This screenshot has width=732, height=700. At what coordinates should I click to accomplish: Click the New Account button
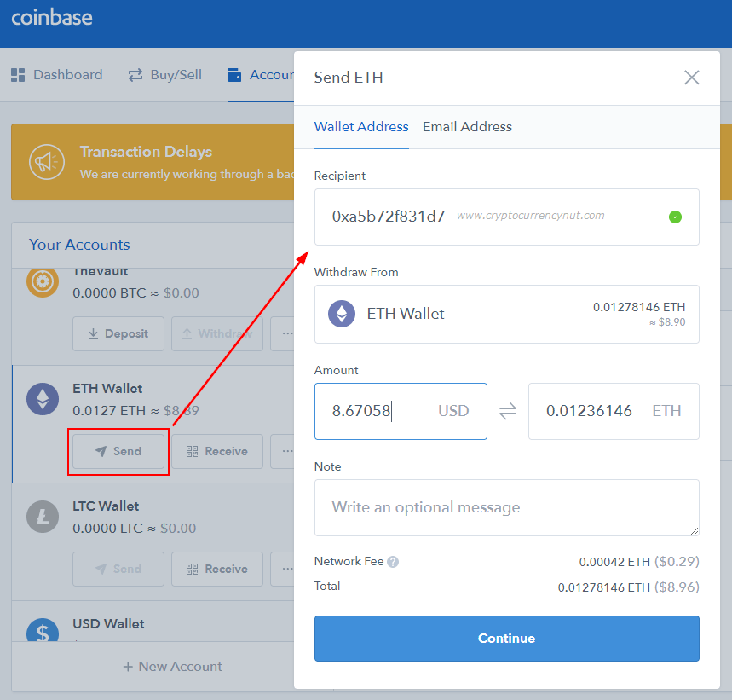(x=172, y=667)
